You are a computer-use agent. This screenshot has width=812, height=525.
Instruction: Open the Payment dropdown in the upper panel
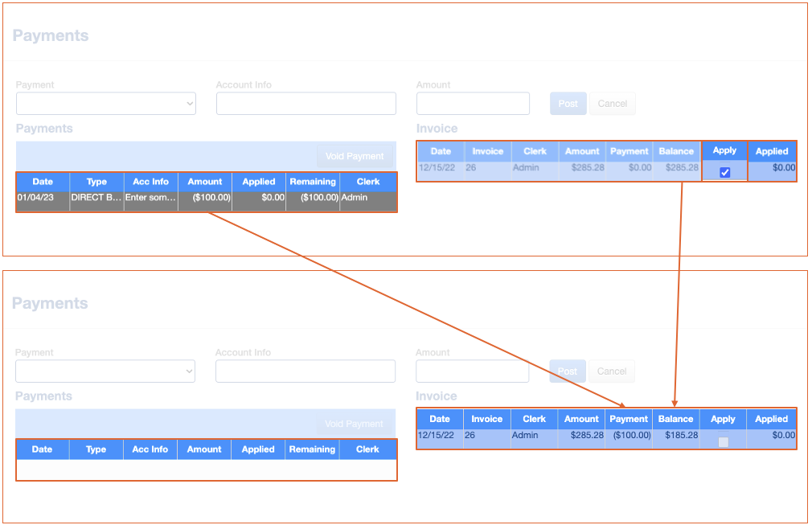coord(106,104)
